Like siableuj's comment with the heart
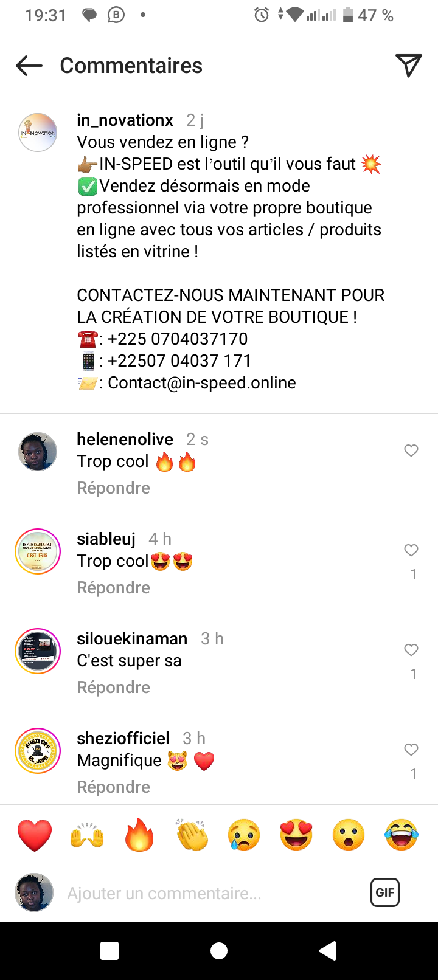Screen dimensions: 438x980 pyautogui.click(x=411, y=550)
